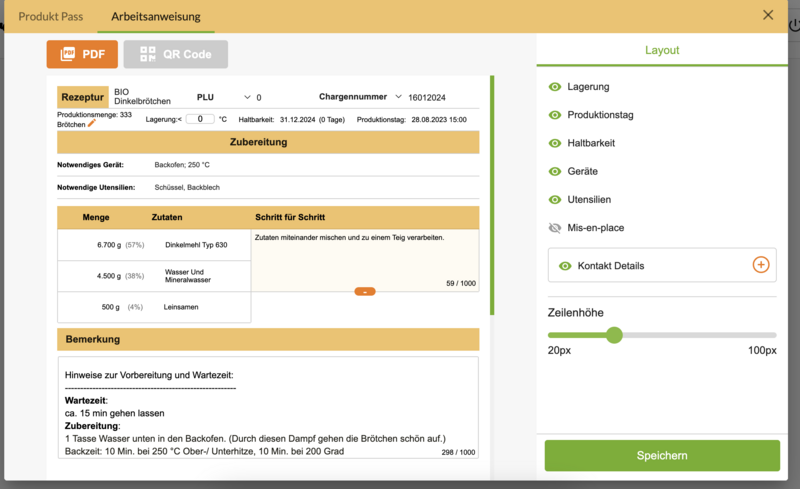Toggle Utensilien visibility eye icon
The height and width of the screenshot is (489, 800).
[x=555, y=199]
